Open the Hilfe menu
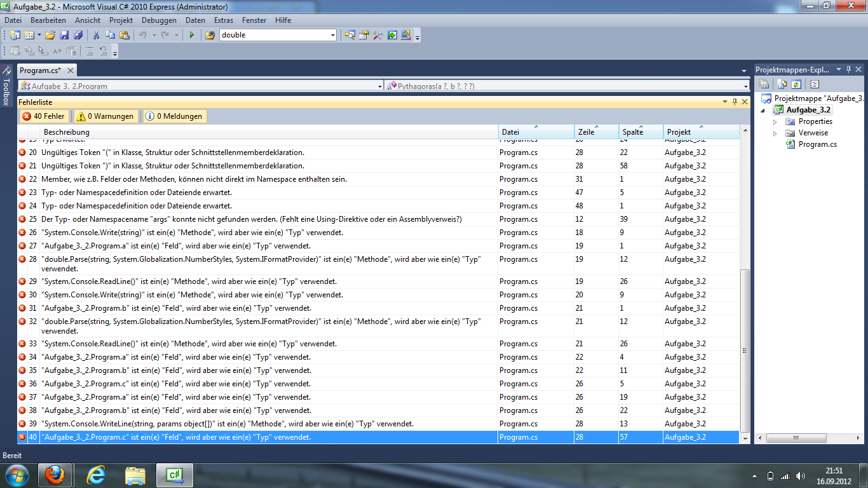The height and width of the screenshot is (488, 868). pos(283,20)
